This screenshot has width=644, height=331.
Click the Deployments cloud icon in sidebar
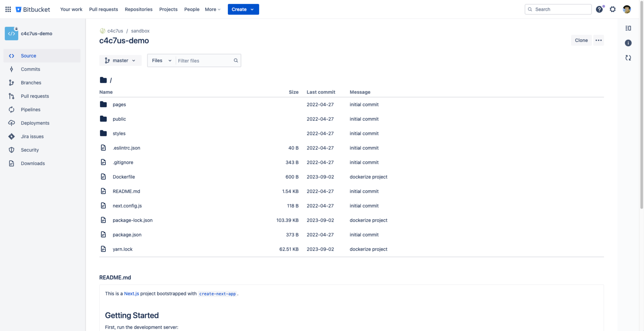tap(11, 123)
